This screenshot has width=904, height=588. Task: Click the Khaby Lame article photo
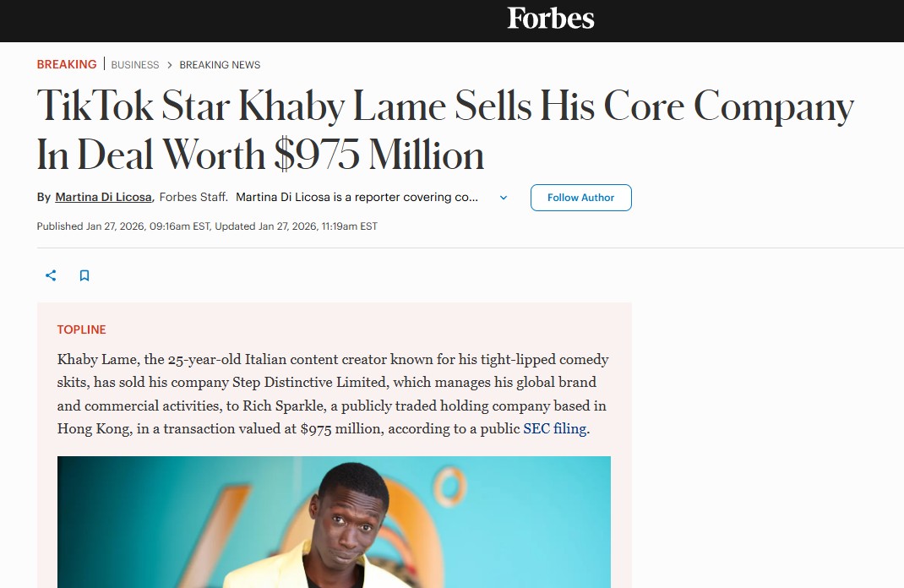pos(334,522)
